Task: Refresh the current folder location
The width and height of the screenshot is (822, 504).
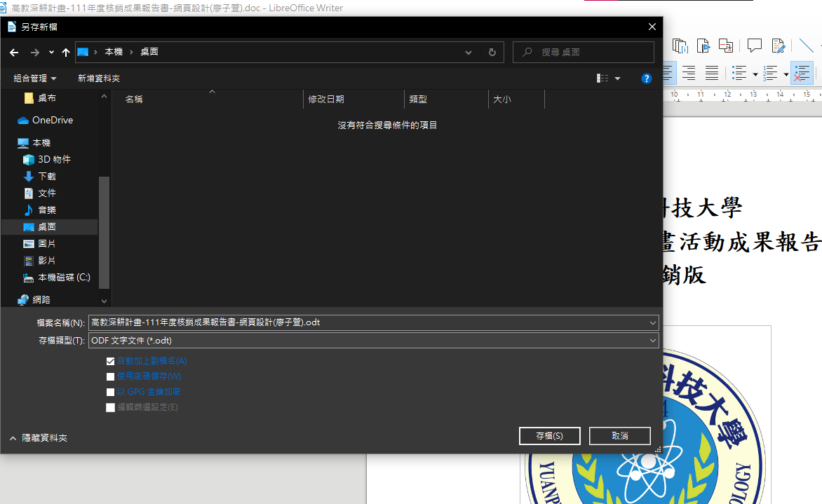Action: 492,53
